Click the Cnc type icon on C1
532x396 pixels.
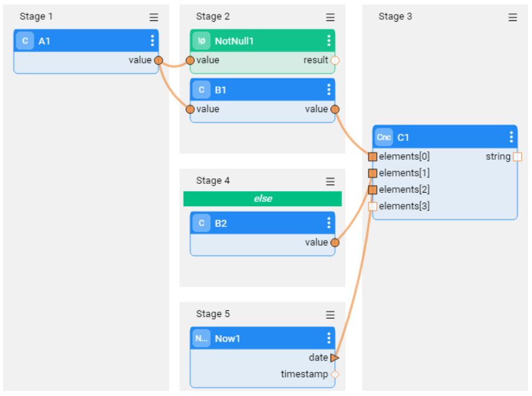(384, 137)
